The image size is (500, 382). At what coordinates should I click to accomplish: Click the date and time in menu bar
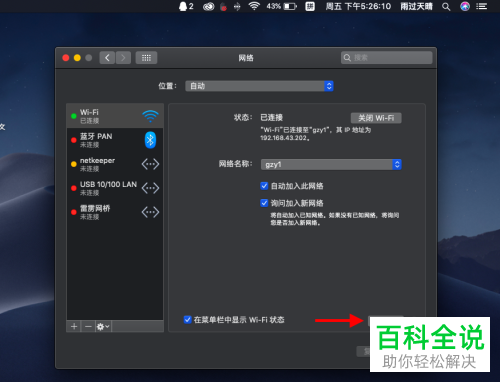(358, 6)
